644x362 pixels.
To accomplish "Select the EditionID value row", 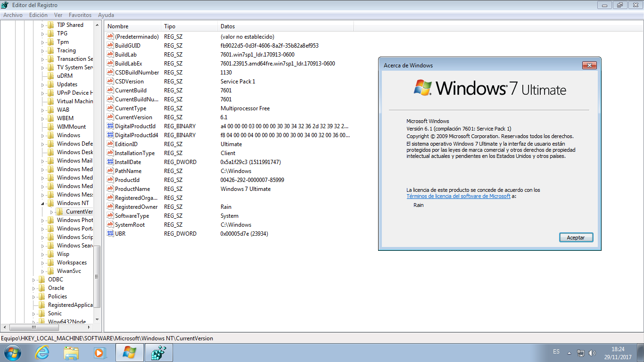I will coord(229,144).
